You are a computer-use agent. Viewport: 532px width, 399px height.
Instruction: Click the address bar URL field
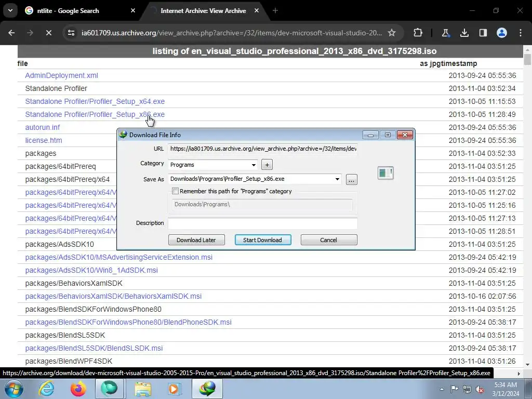[231, 33]
